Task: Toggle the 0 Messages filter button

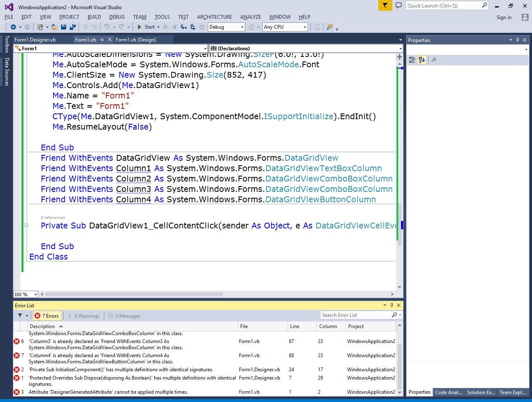Action: click(124, 316)
